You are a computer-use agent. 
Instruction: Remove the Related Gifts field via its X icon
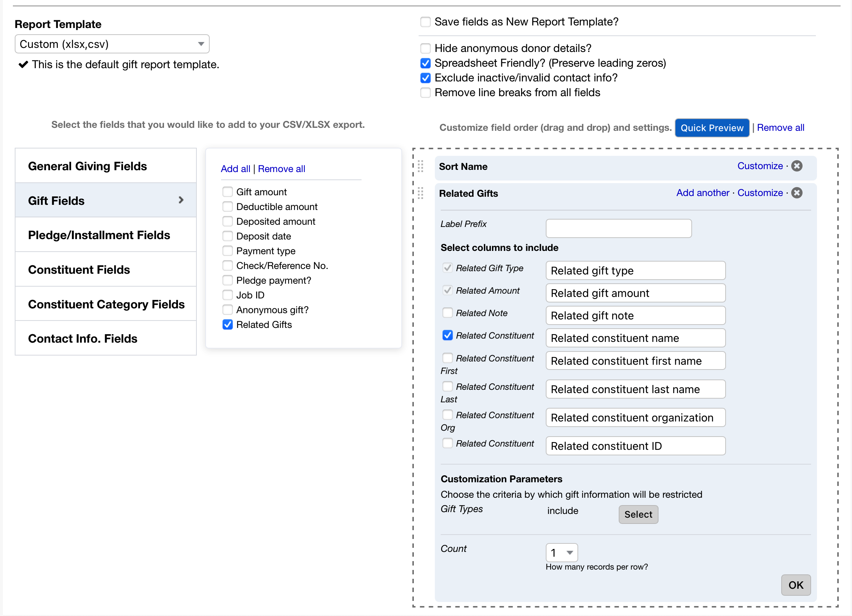pos(797,193)
